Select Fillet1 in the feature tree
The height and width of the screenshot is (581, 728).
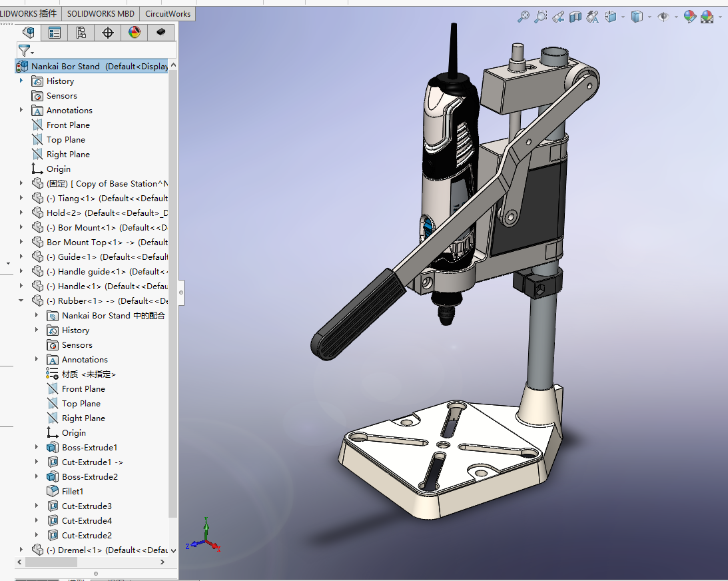(73, 491)
